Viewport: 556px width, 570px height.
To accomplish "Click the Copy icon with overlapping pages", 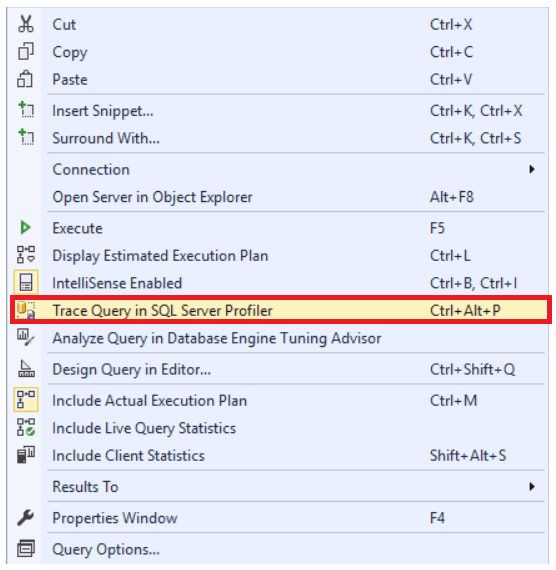I will pos(26,51).
